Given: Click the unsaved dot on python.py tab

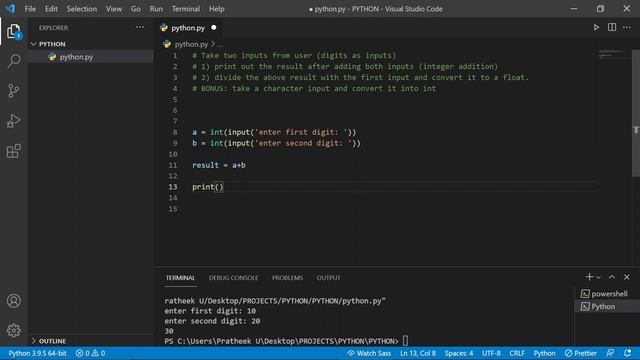Looking at the screenshot, I should click(213, 28).
